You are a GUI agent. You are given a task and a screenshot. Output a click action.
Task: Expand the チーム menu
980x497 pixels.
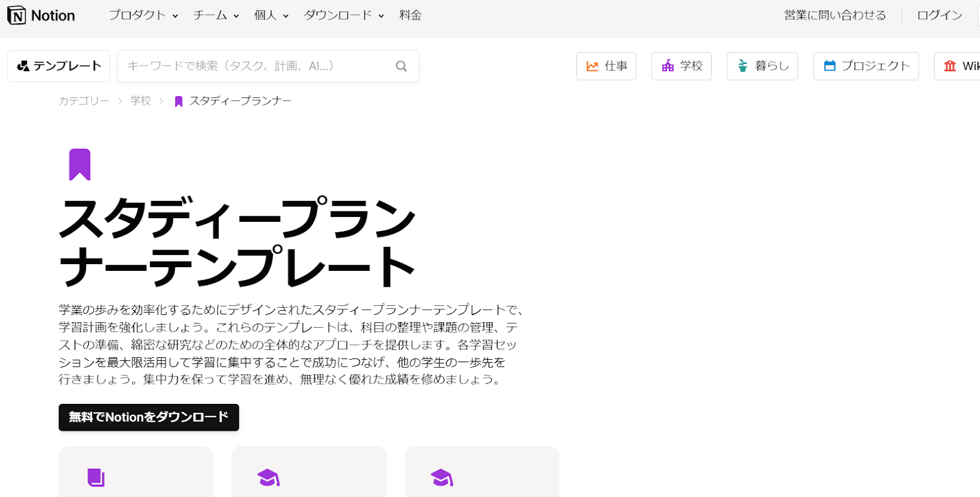click(216, 15)
